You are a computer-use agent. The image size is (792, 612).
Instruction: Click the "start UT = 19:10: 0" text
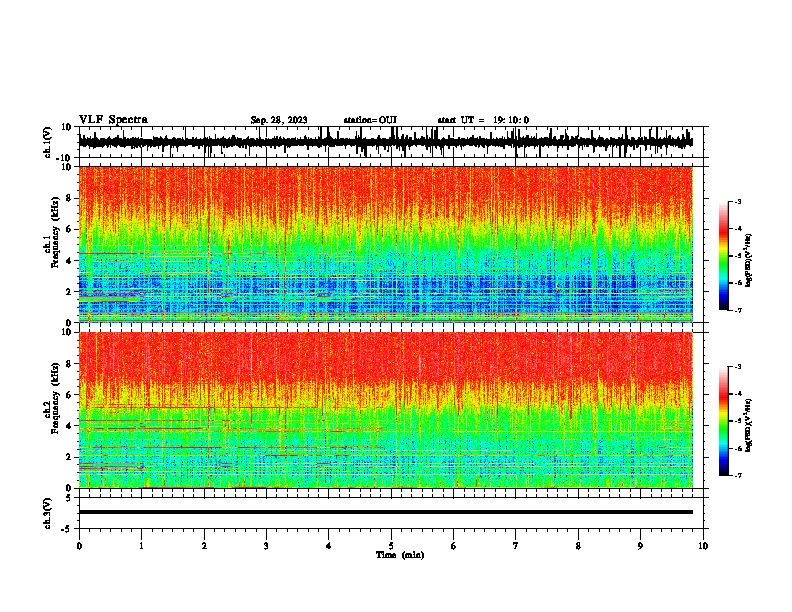click(483, 120)
